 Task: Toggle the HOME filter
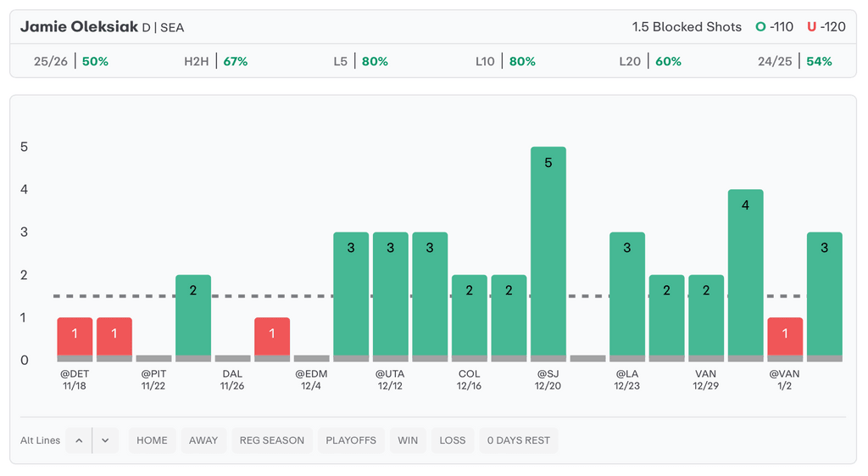point(153,440)
